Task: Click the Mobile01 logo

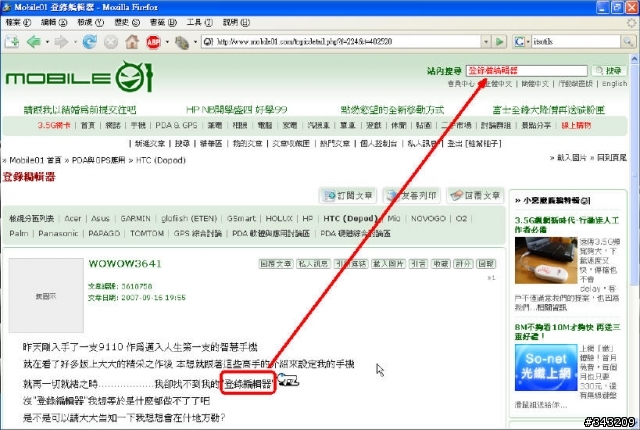Action: coord(79,77)
